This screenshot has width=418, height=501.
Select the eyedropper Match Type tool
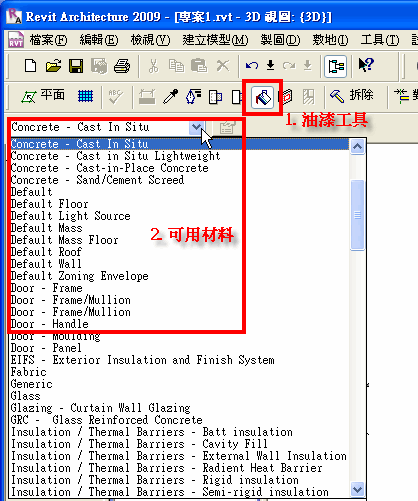(171, 97)
